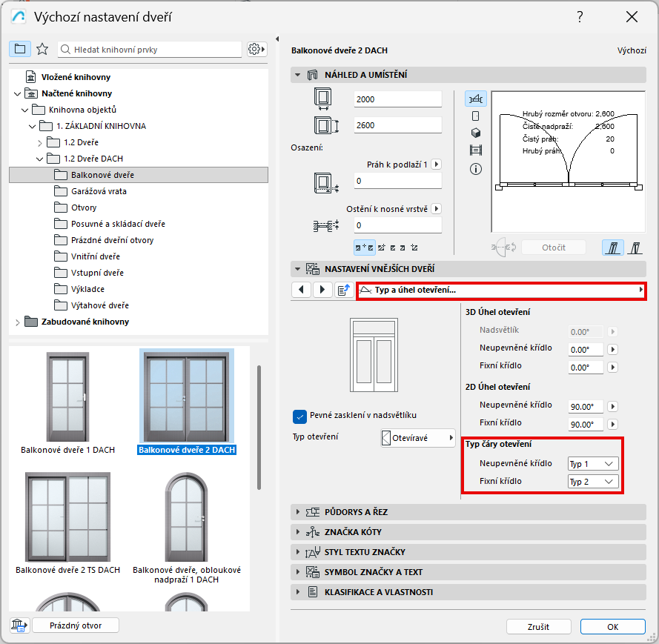The width and height of the screenshot is (659, 644).
Task: Open Neupevněné křídlo Typ 1 dropdown
Action: coord(593,464)
